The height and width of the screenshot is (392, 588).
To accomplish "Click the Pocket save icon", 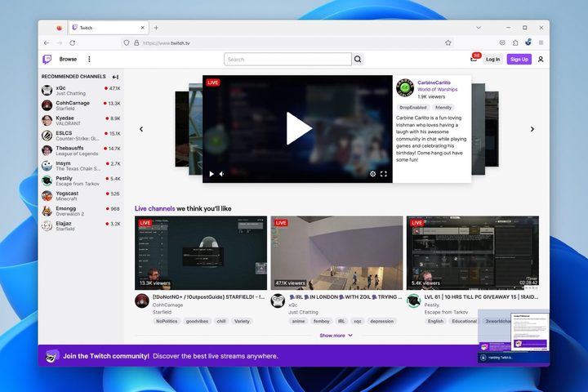I will (x=502, y=42).
